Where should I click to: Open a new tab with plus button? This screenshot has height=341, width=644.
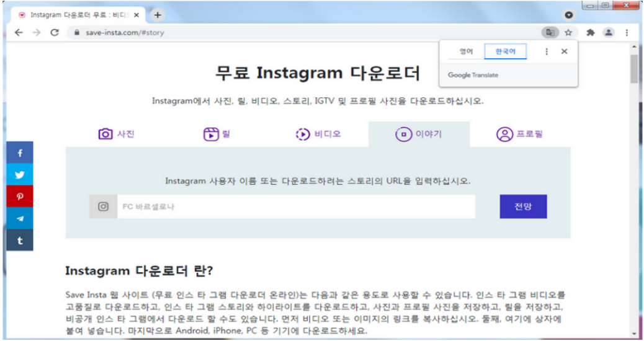coord(158,15)
